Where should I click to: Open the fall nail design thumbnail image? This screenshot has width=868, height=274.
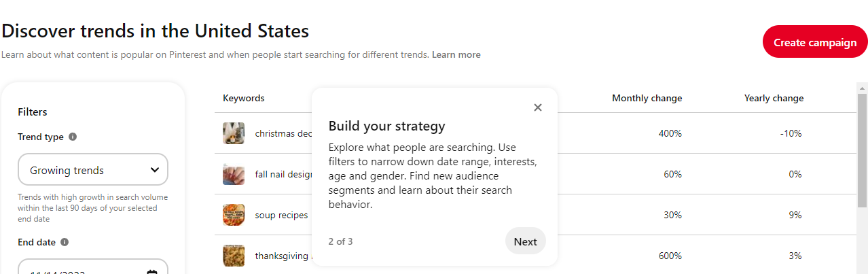coord(234,174)
